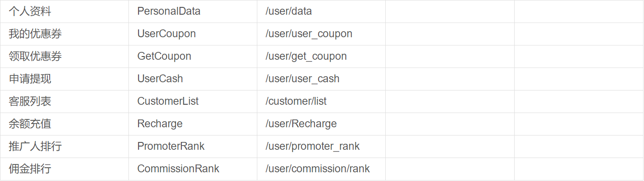The image size is (644, 181).
Task: Click the 个人资料 cell
Action: pyautogui.click(x=64, y=11)
